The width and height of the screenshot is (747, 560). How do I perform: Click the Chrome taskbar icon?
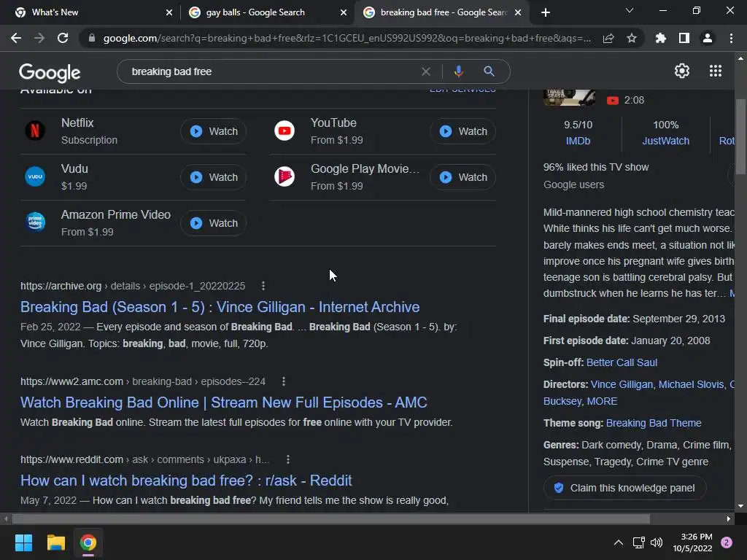tap(88, 542)
